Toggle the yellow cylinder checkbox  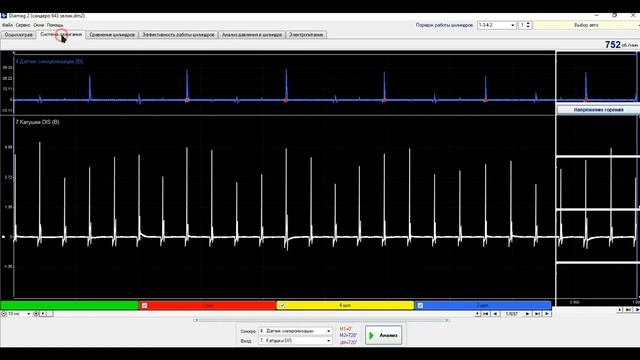(282, 305)
